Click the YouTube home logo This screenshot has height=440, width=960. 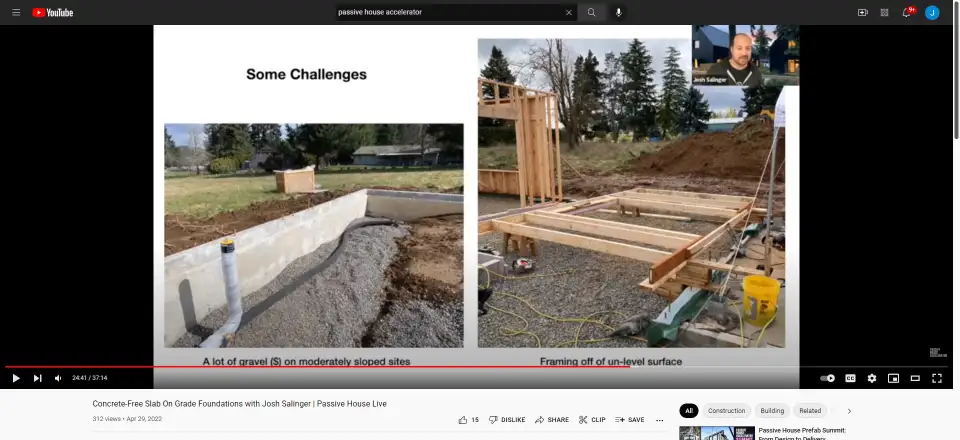click(x=52, y=12)
